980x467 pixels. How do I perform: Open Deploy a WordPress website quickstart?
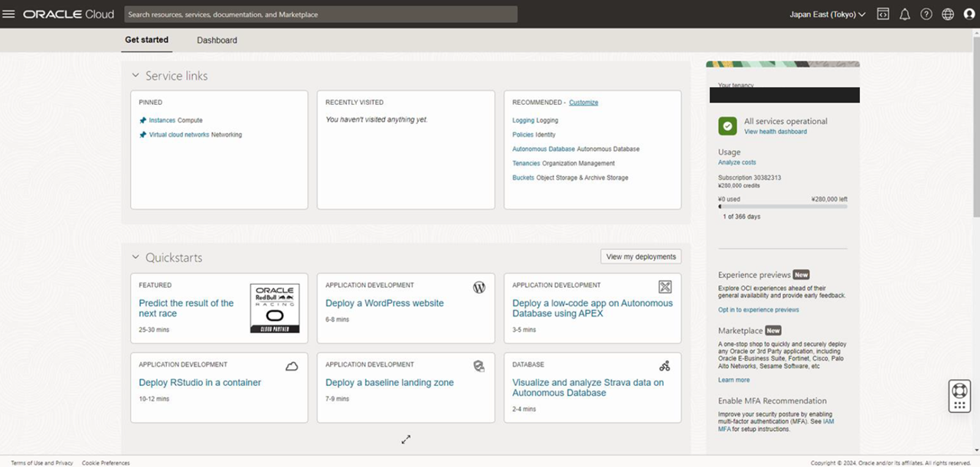tap(384, 303)
